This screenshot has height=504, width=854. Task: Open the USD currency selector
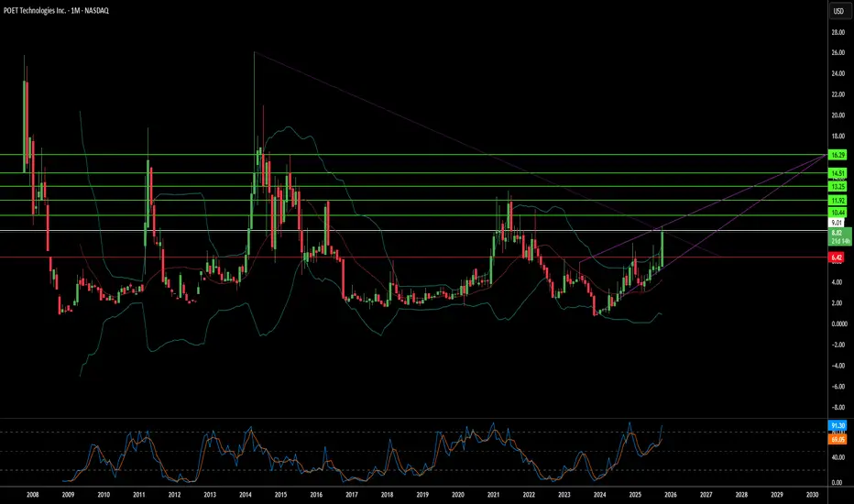(x=838, y=11)
